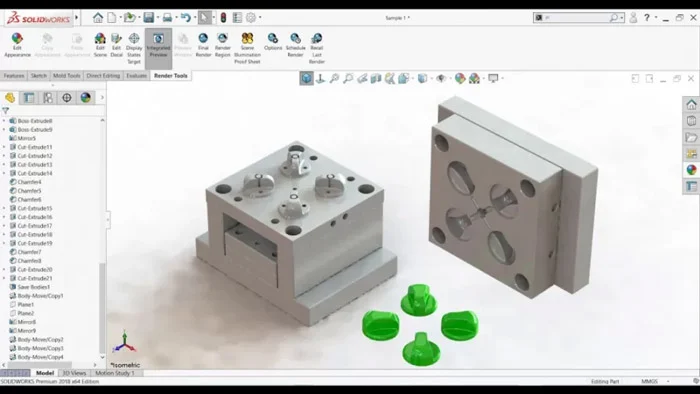The height and width of the screenshot is (394, 700).
Task: Click Recall Last Render icon
Action: (317, 48)
